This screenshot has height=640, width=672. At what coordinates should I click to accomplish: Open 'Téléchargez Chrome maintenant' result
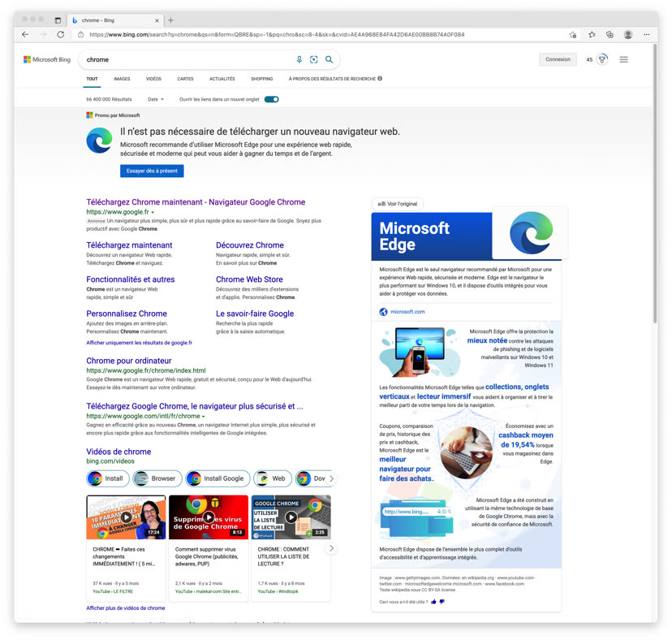[x=196, y=202]
